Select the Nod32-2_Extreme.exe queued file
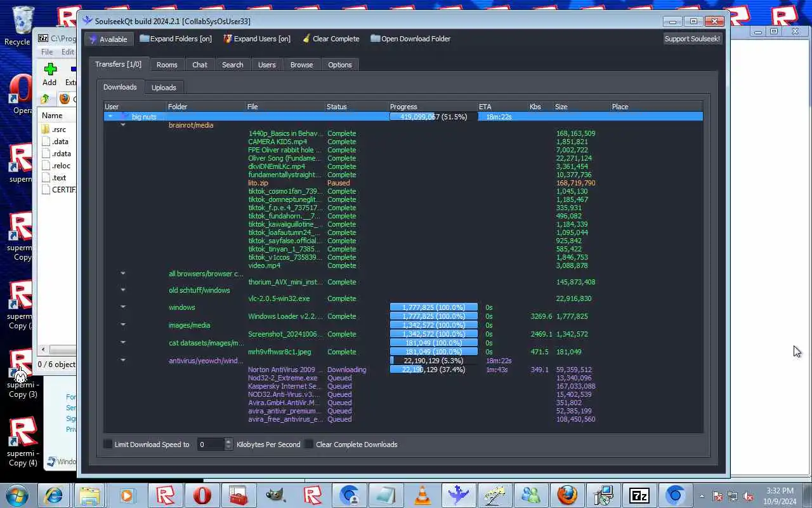The width and height of the screenshot is (812, 508). [x=282, y=378]
